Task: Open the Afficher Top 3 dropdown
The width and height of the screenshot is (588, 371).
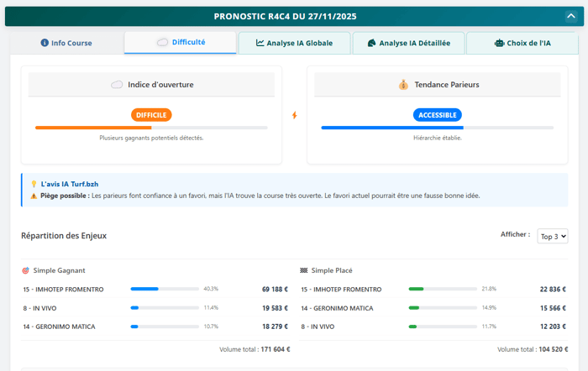Action: click(552, 237)
